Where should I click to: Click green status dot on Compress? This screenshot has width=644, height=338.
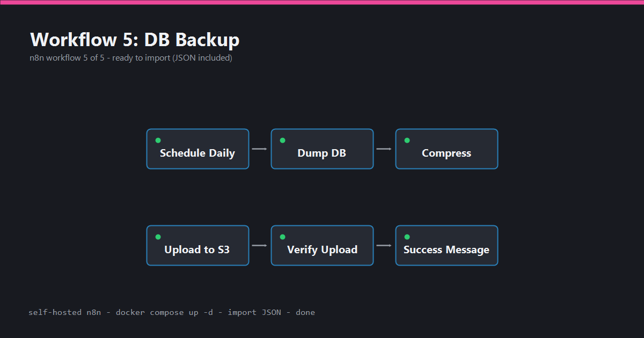pos(407,140)
